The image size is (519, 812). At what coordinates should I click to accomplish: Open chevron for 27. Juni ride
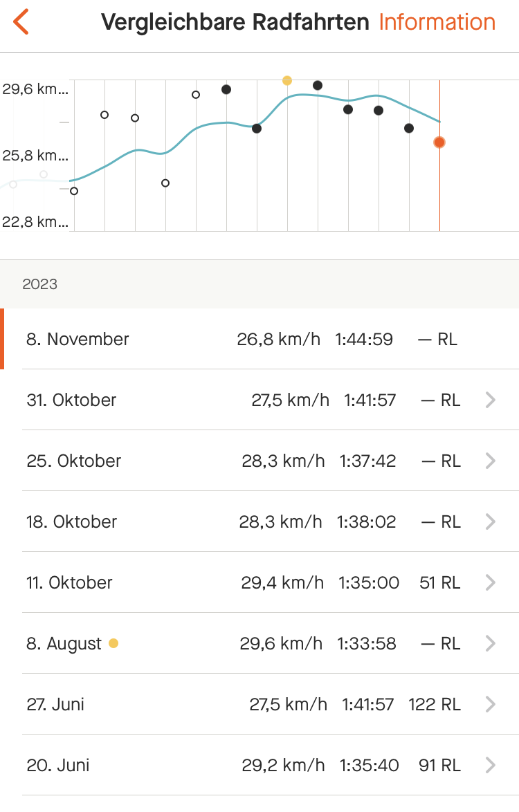click(x=491, y=704)
